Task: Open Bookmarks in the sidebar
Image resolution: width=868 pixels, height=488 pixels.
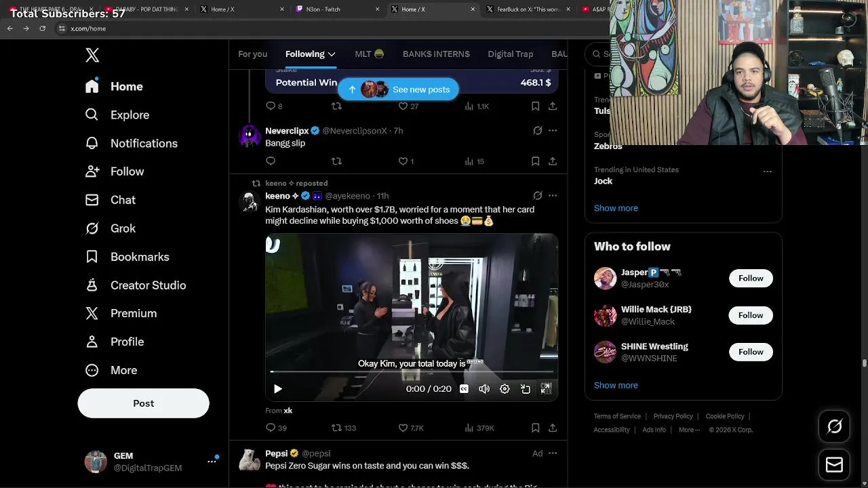Action: tap(127, 258)
